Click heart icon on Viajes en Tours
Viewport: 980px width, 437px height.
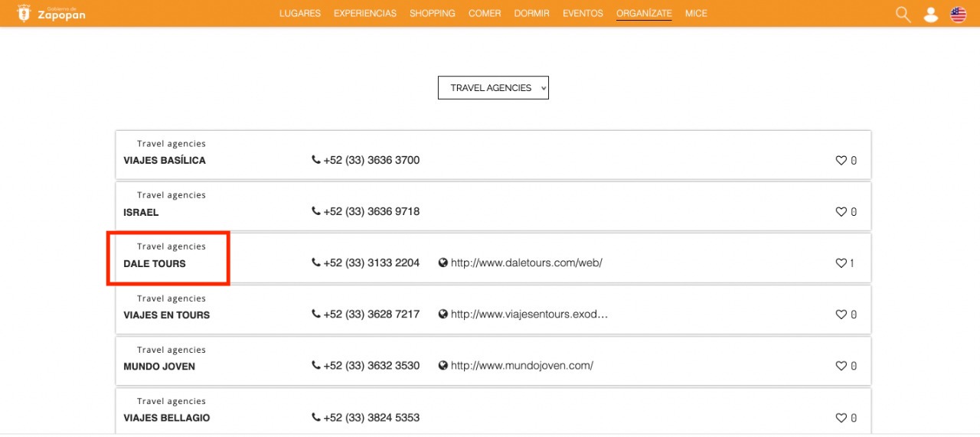[x=841, y=315]
